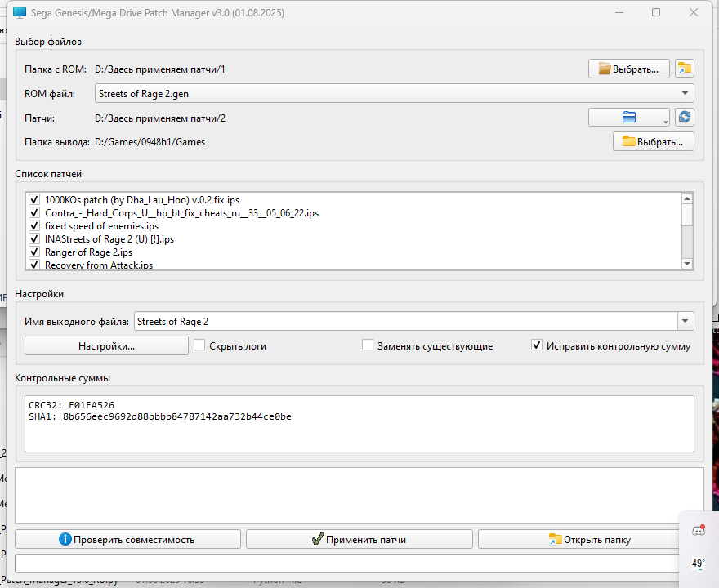The width and height of the screenshot is (719, 588).
Task: Click Проверить совместимость button
Action: (127, 540)
